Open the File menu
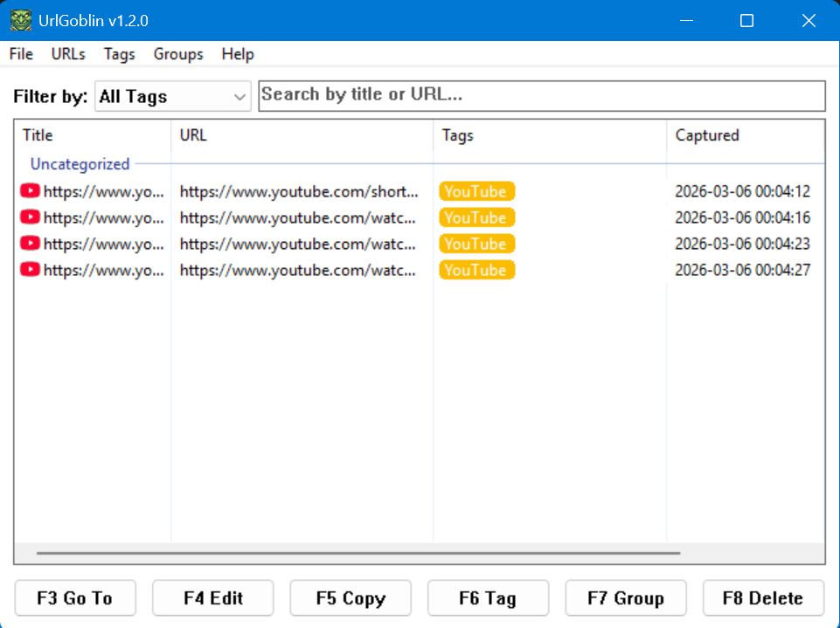 pos(21,54)
